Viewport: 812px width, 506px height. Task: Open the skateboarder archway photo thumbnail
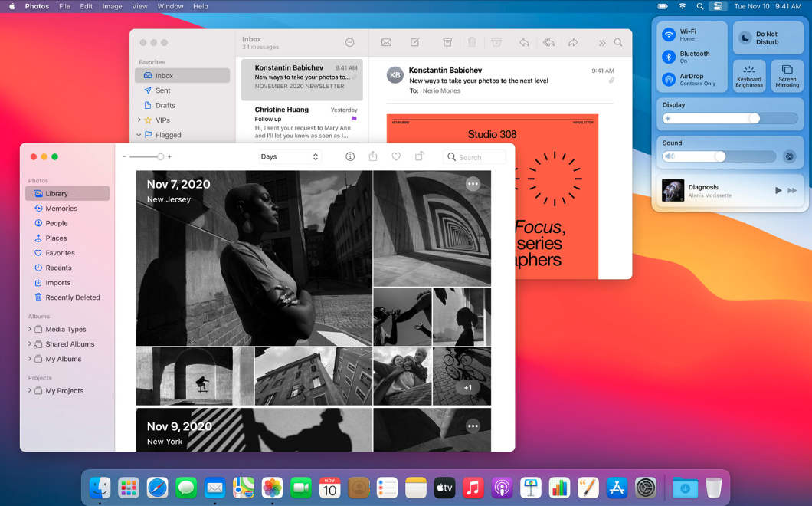click(x=195, y=376)
